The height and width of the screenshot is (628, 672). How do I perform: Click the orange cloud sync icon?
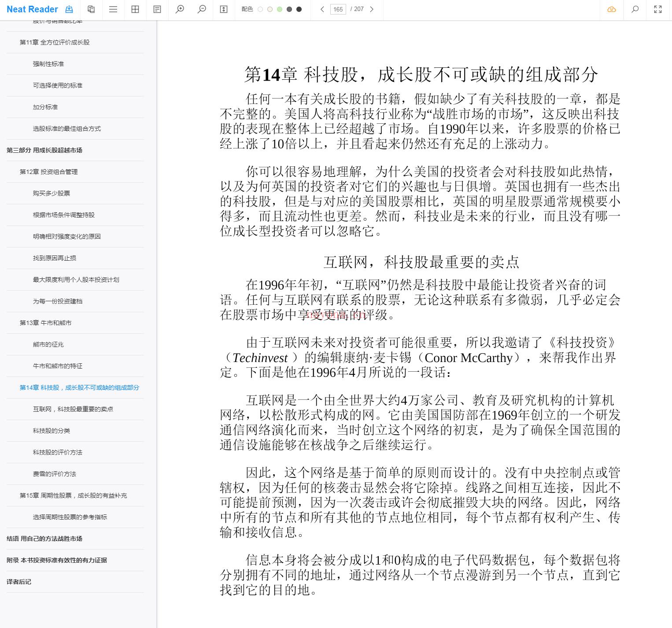tap(612, 9)
